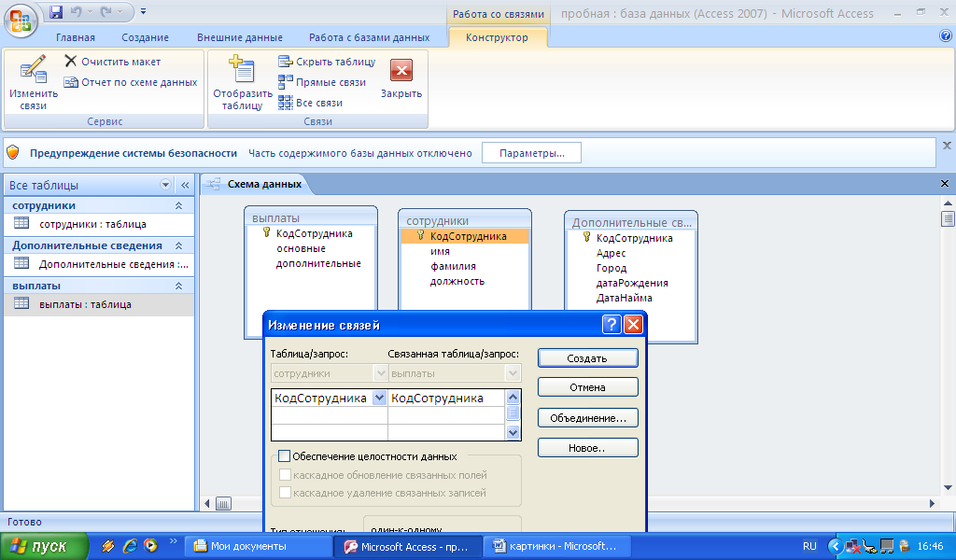Screen dimensions: 956x560
Task: Select дополнительные field in выплаты
Action: tap(317, 263)
